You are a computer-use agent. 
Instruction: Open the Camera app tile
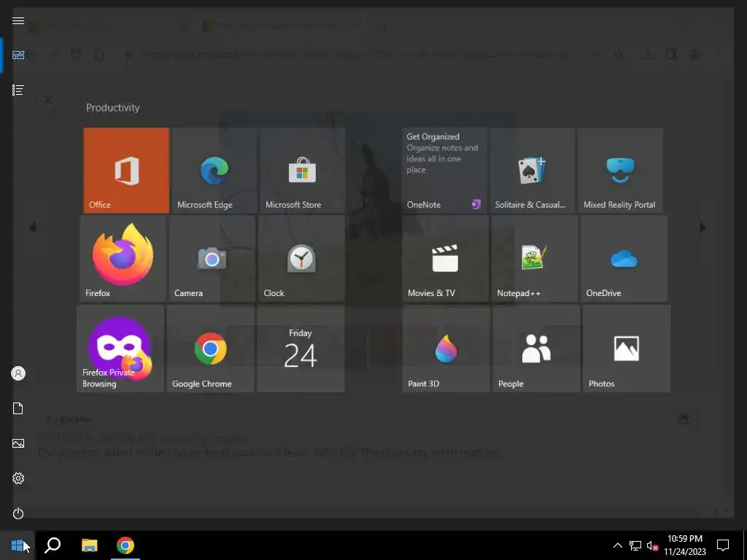click(212, 259)
